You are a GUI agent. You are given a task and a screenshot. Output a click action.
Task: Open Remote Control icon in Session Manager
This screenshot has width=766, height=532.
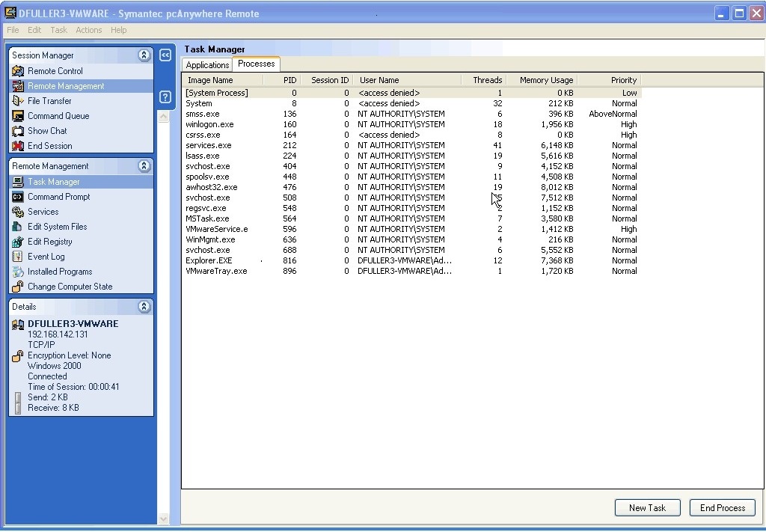pos(18,71)
